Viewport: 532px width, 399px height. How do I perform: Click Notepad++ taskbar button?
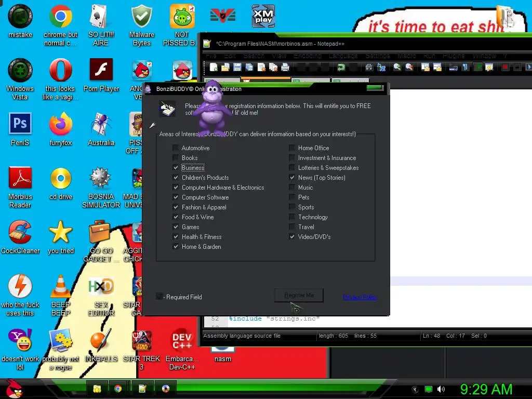[142, 389]
